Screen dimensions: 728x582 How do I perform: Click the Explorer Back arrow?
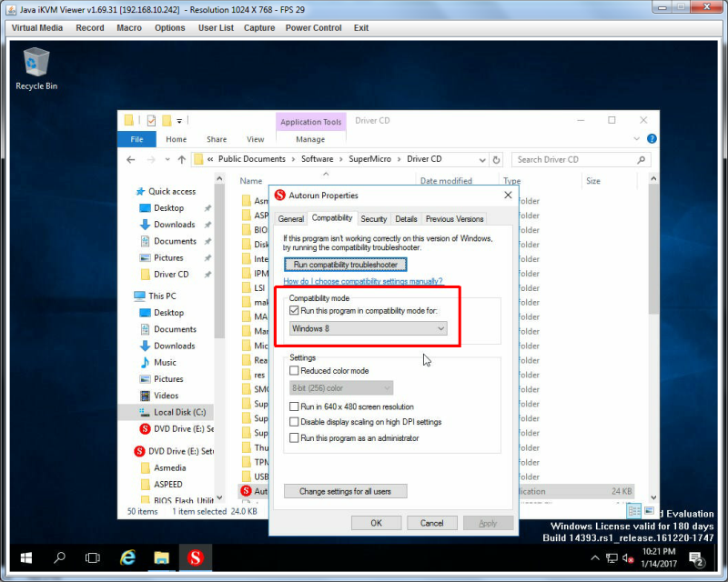click(131, 160)
